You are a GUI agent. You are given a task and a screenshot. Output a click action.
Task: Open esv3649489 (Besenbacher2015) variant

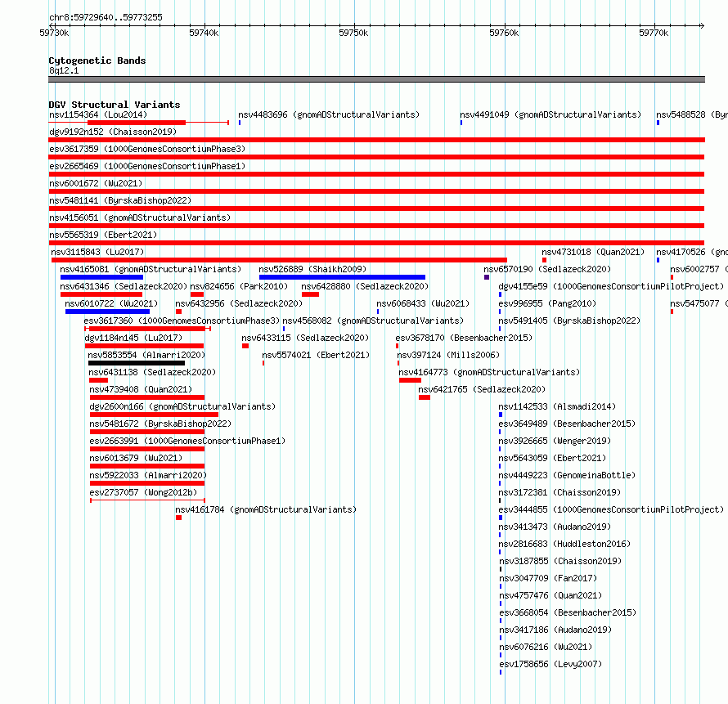pos(567,424)
